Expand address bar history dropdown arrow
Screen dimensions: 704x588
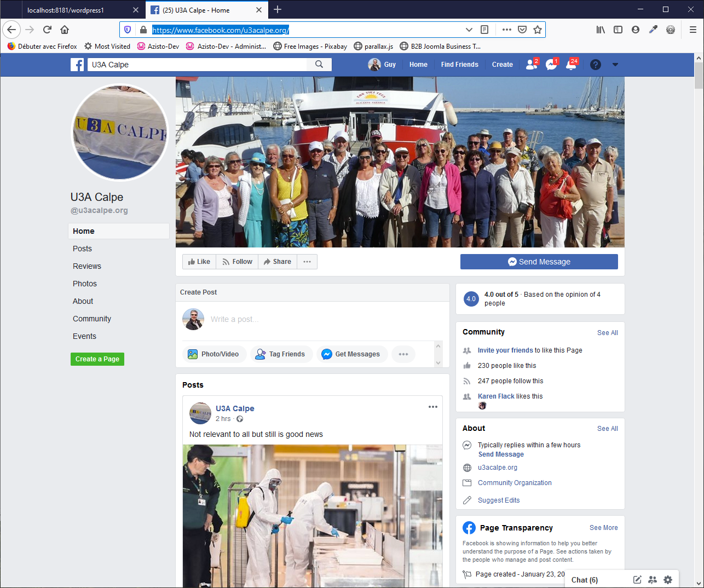coord(469,30)
